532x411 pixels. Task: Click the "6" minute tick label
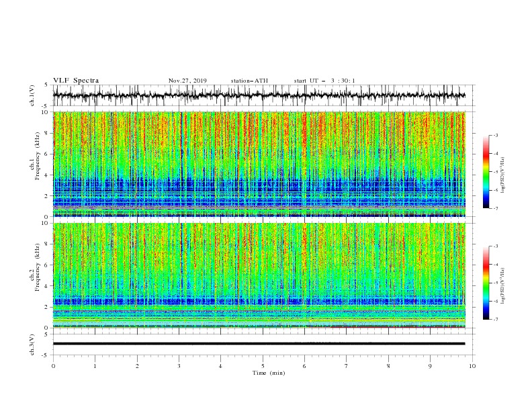click(x=304, y=366)
